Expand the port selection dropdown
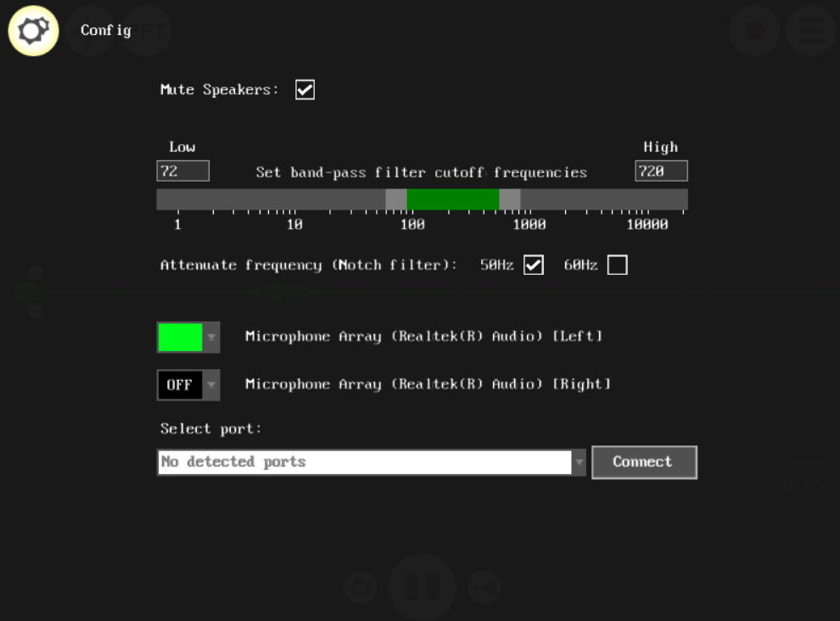 click(579, 462)
